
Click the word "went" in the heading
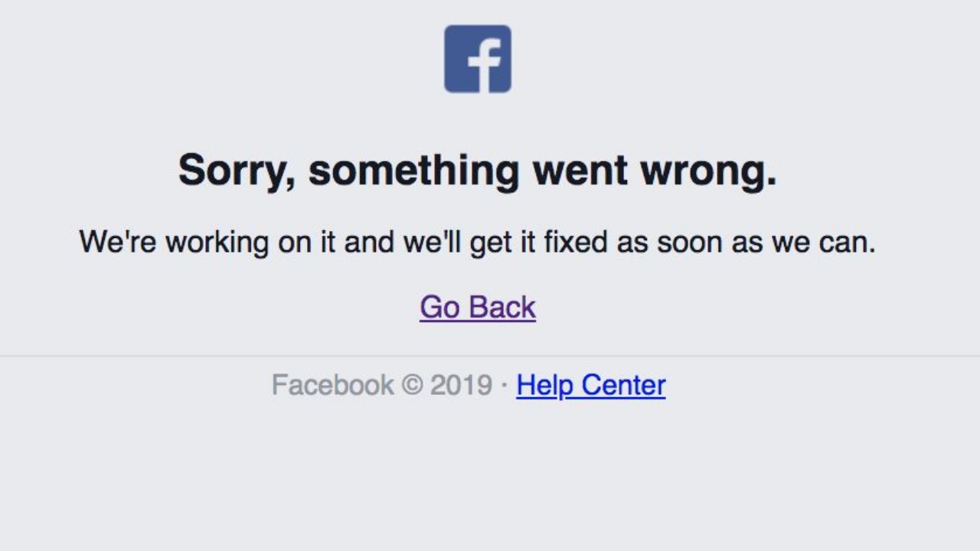coord(580,170)
